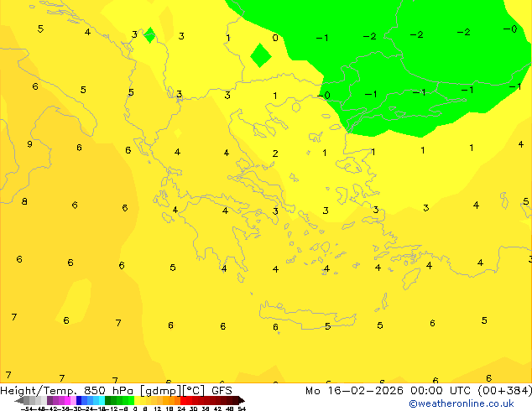Viewport: 532px width, 411px height.
Task: Click the "Height/Temp." title text
Action: [x=39, y=391]
